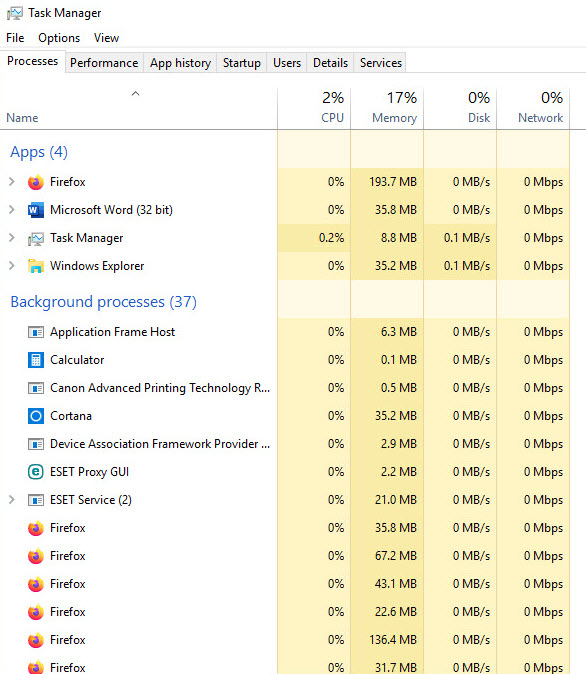The width and height of the screenshot is (586, 674).
Task: Select the Processes tab
Action: pyautogui.click(x=33, y=61)
